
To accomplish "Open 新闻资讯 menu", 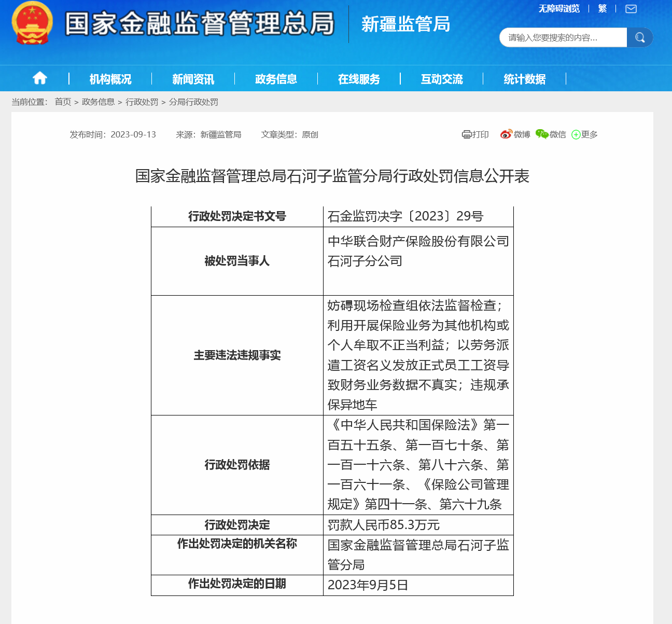I will pos(193,79).
